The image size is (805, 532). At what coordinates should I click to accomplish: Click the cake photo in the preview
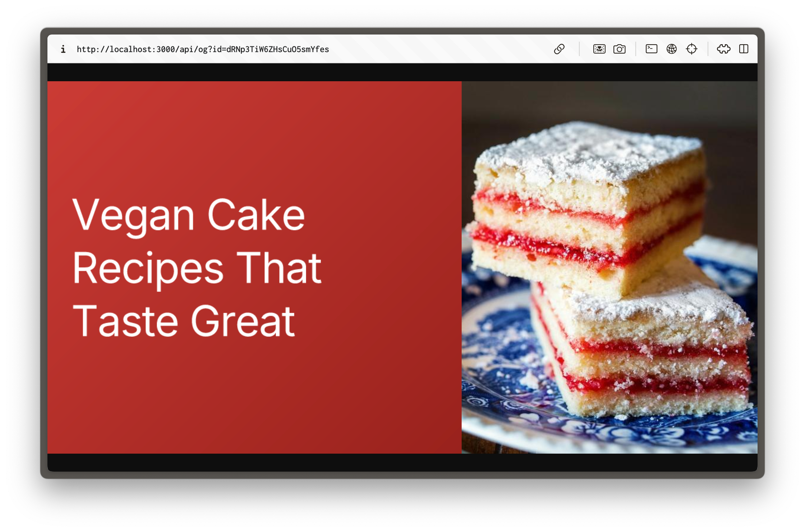click(609, 267)
